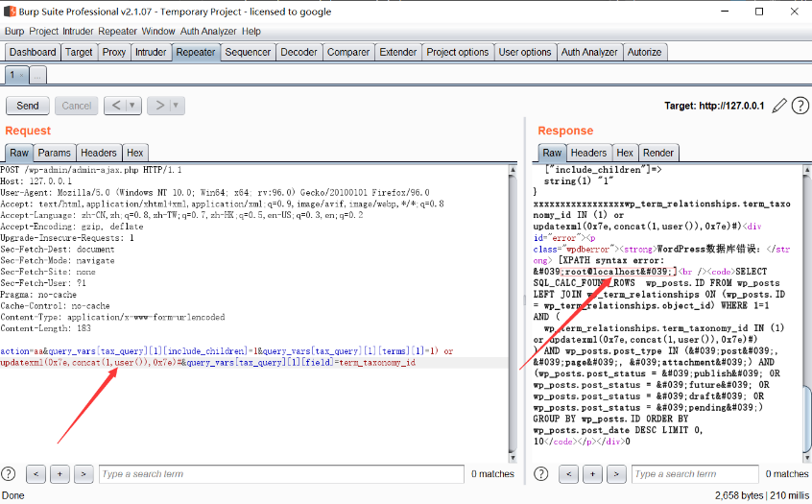Click the POST /wp-admin/admin-ajax.php request line
Screen dimensions: 812x504
[x=91, y=170]
